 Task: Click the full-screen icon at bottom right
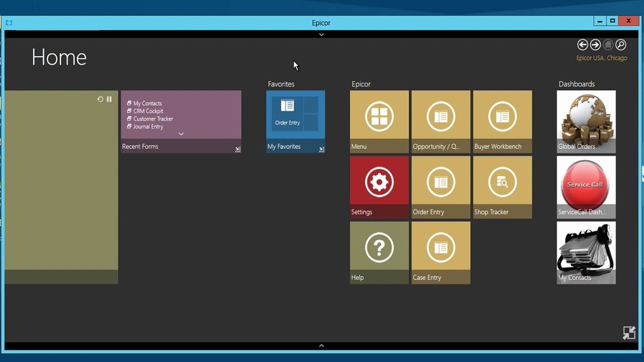pos(629,333)
